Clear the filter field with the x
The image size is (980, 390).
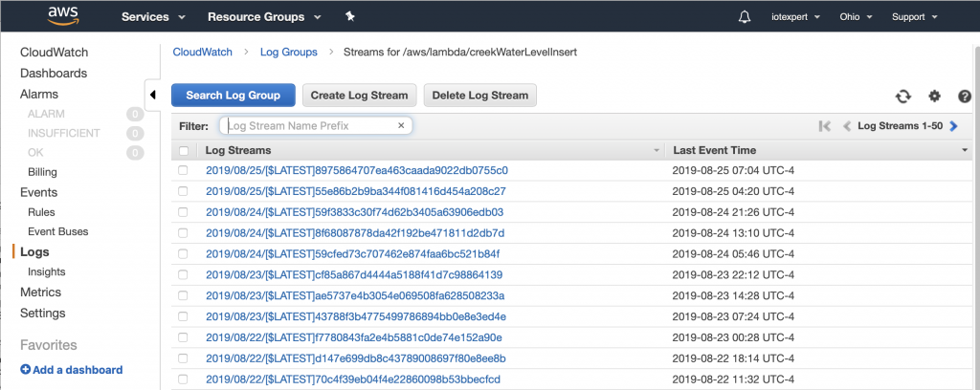[401, 125]
